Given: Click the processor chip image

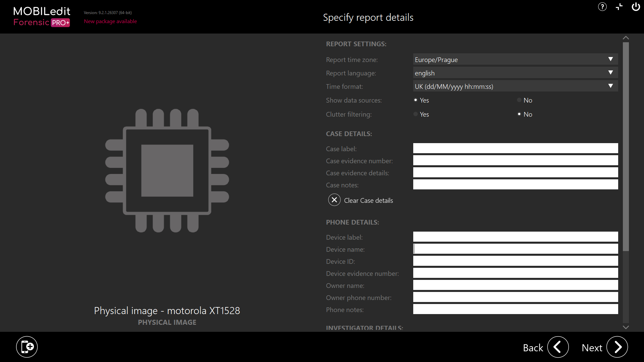Looking at the screenshot, I should (167, 170).
